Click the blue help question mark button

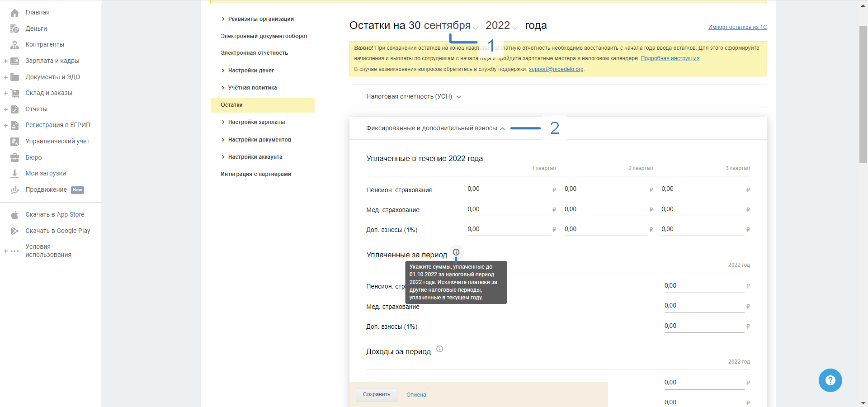point(830,380)
